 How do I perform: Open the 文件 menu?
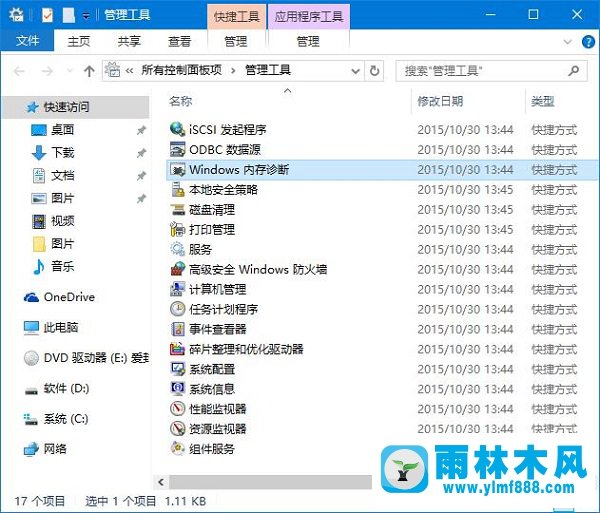click(x=27, y=41)
